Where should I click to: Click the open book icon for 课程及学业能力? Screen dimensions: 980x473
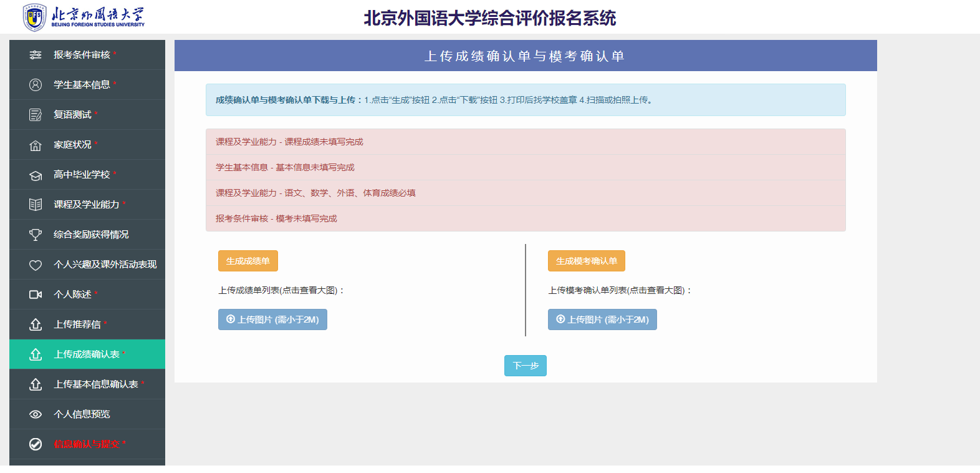36,205
